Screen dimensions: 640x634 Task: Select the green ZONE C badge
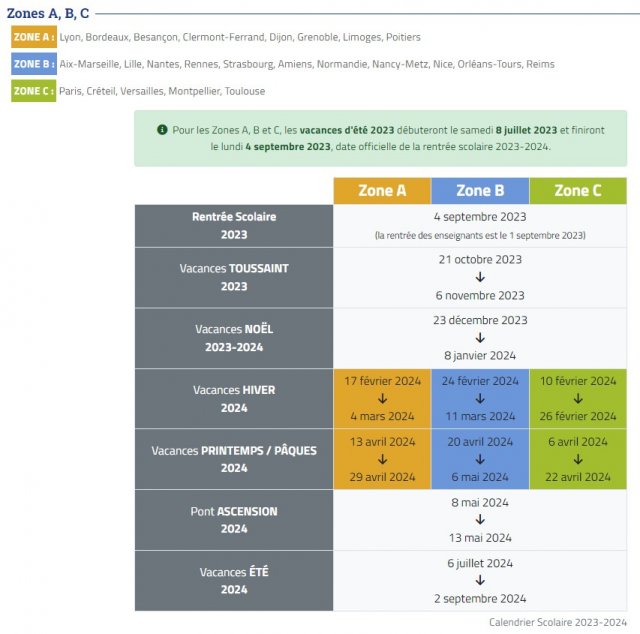point(34,91)
